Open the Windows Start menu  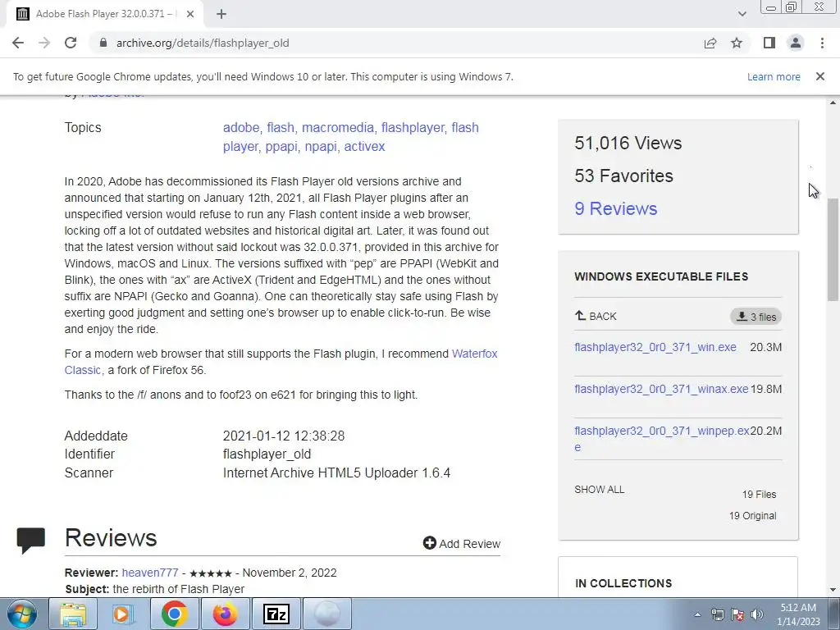(x=21, y=614)
